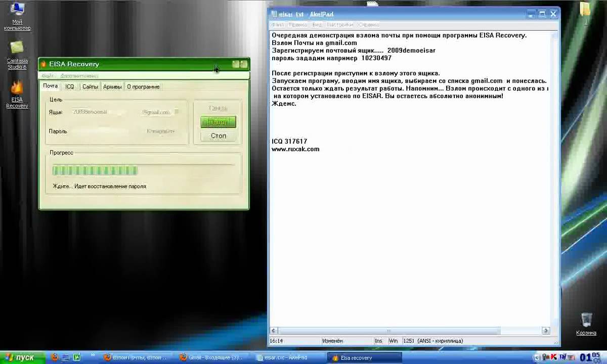Click the Стоп button

[x=218, y=135]
